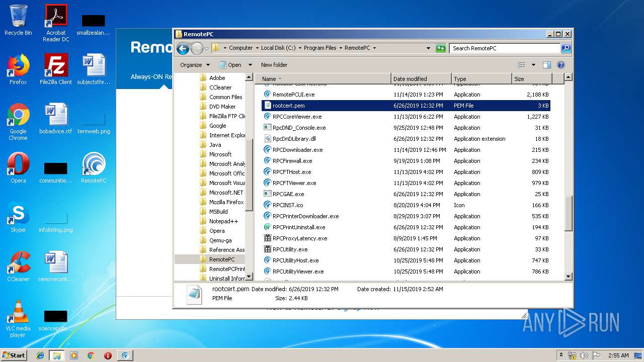644x362 pixels.
Task: Click the Back navigation arrow in Explorer
Action: click(183, 48)
